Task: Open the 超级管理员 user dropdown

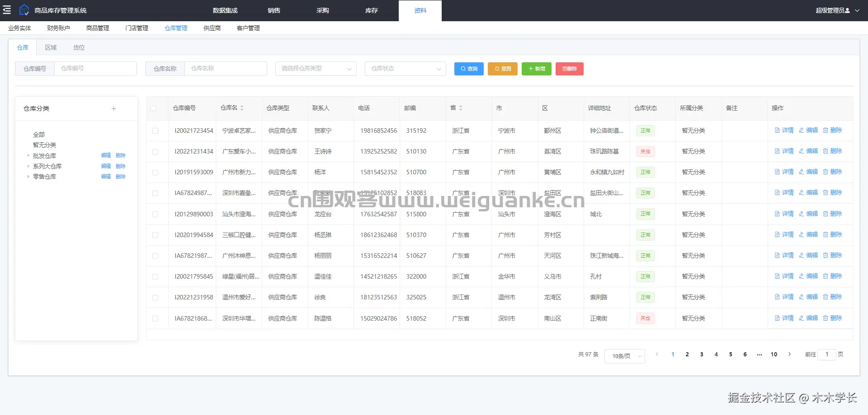Action: 837,10
